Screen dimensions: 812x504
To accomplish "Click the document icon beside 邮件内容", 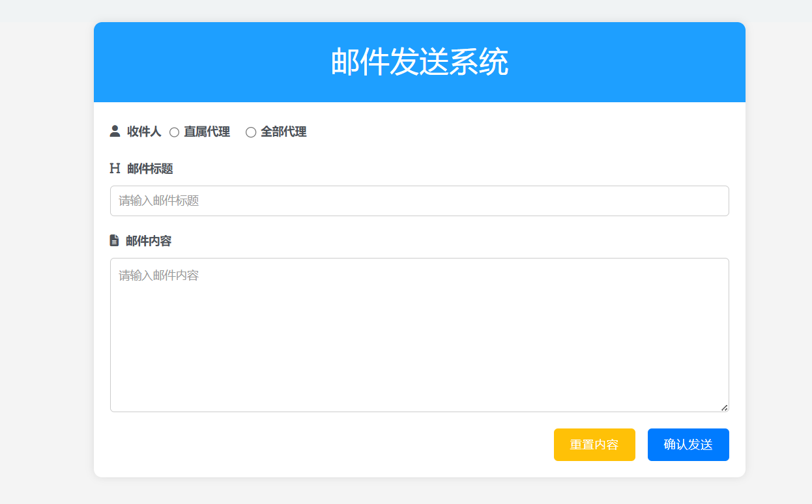I will (114, 241).
